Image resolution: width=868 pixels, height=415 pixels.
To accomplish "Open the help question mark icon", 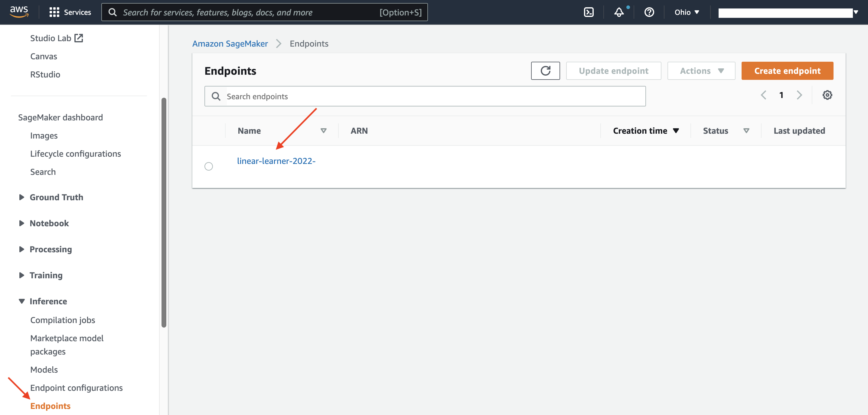I will pyautogui.click(x=649, y=12).
